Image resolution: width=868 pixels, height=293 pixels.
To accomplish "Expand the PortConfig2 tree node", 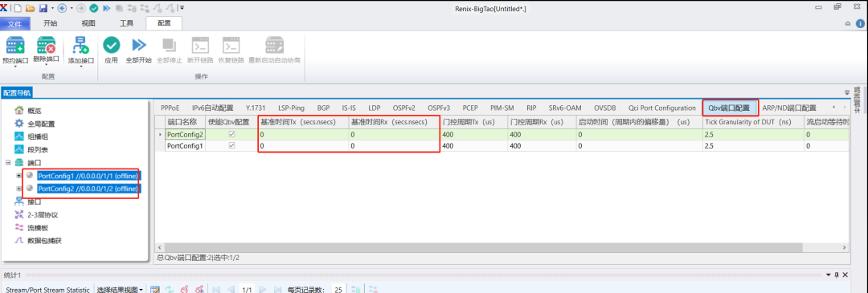I will [19, 189].
